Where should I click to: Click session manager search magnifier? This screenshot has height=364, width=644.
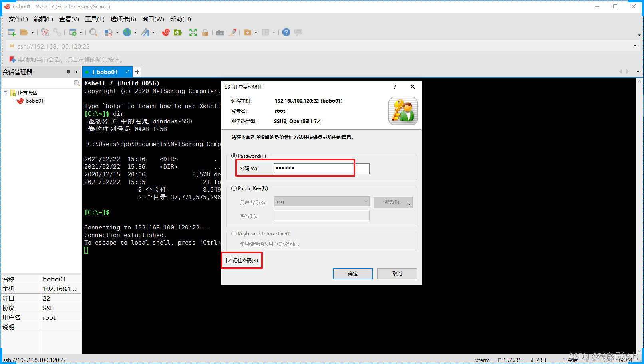[x=76, y=83]
